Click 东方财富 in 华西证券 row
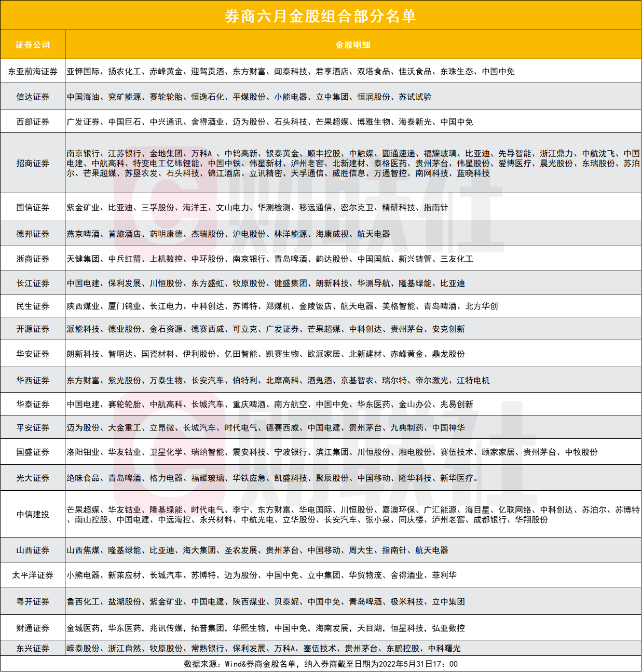642x672 pixels. [x=83, y=381]
